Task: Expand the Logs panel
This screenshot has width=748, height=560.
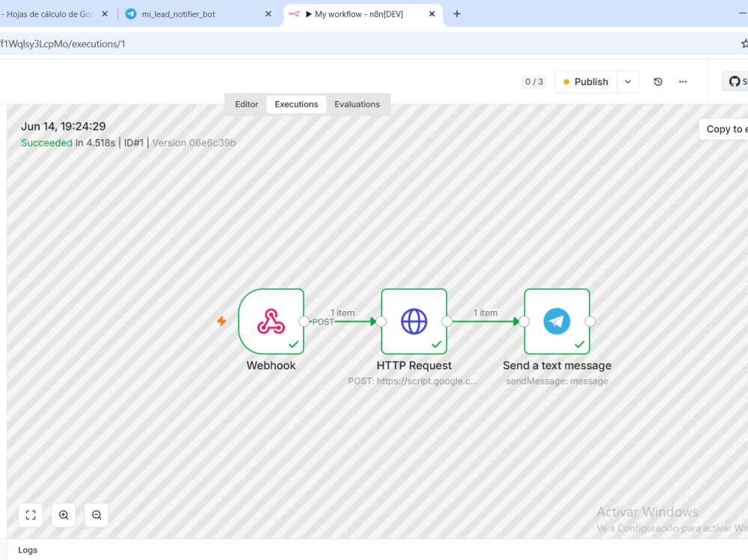Action: tap(28, 550)
